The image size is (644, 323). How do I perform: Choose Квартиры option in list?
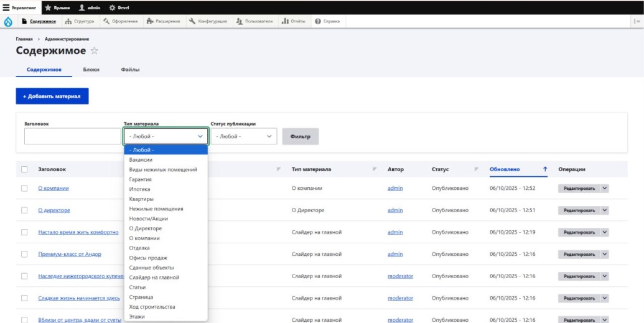166,199
